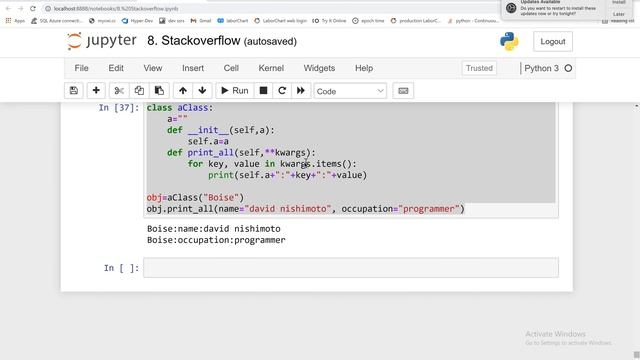The image size is (640, 360).
Task: Save notebook with the floppy disk icon
Action: (x=74, y=91)
